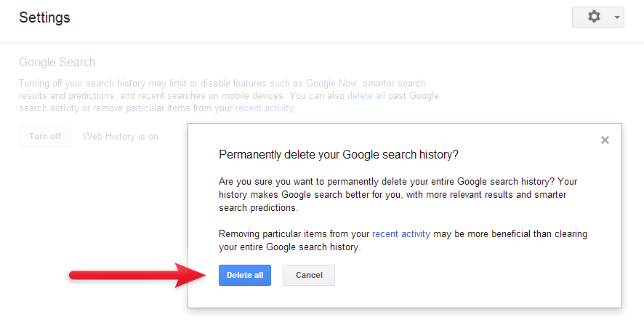Confirm with the blue Delete all button

tap(245, 275)
